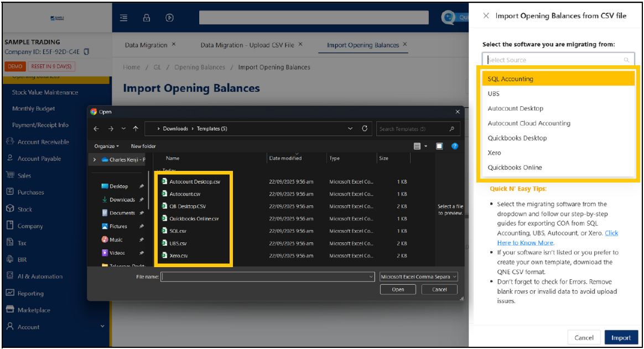
Task: Close the Data Migration - Upload CSV File tab
Action: [300, 44]
